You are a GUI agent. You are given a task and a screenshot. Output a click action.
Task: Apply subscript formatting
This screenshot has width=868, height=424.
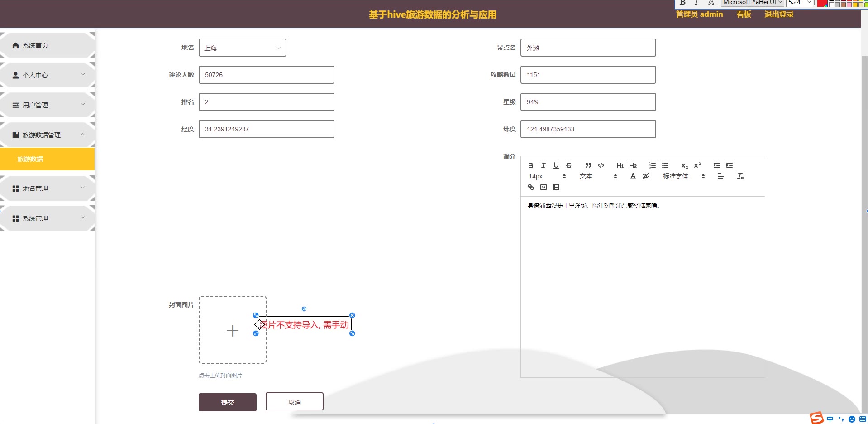(x=684, y=165)
